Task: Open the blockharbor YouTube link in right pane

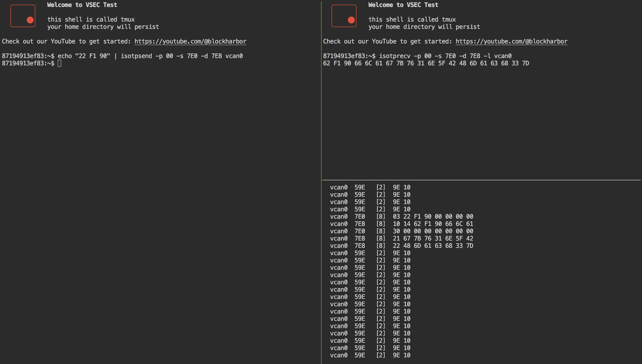Action: pos(512,42)
